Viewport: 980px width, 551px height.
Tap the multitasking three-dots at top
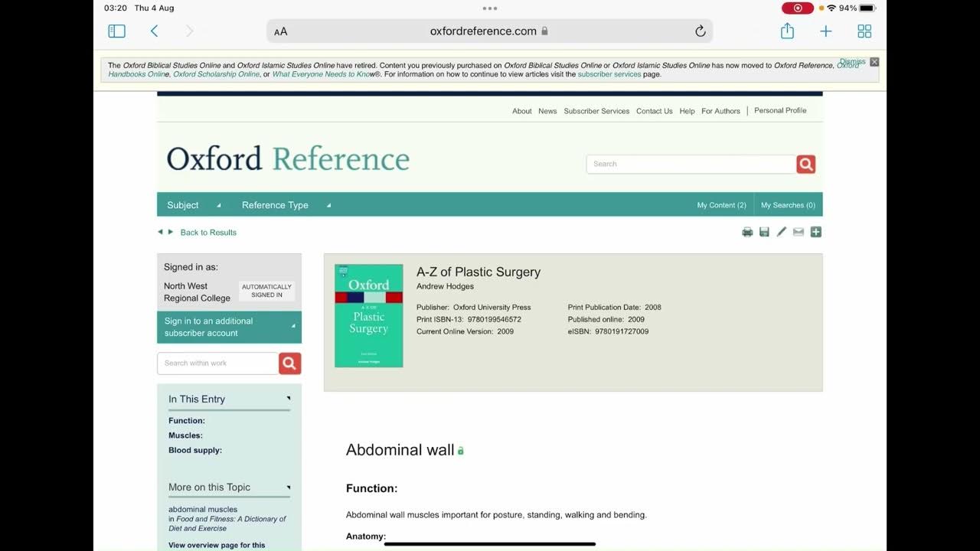coord(490,8)
